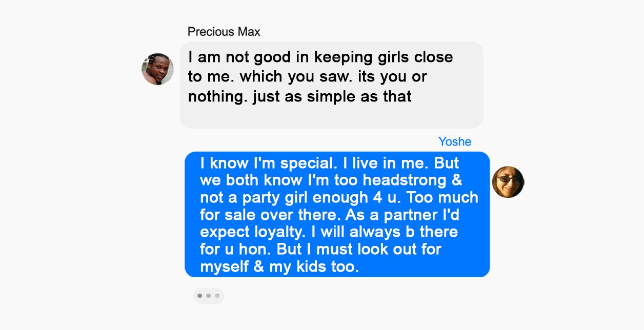Select the name label 'Yoshe'
The width and height of the screenshot is (644, 330).
pos(455,141)
